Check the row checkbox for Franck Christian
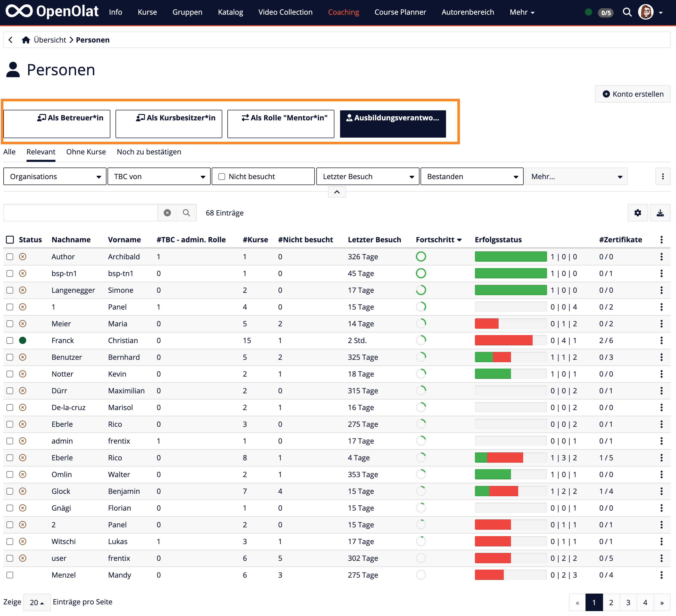Image resolution: width=676 pixels, height=616 pixels. [10, 340]
